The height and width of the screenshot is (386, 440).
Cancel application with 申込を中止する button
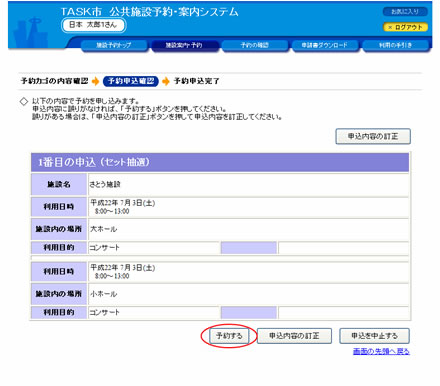pyautogui.click(x=374, y=336)
